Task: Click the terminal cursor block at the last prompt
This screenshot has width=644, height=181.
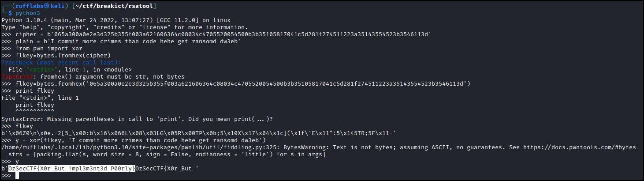Action: pyautogui.click(x=17, y=176)
